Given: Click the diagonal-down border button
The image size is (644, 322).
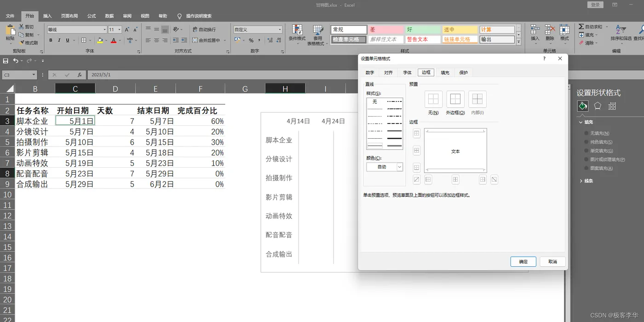Looking at the screenshot, I should (494, 180).
